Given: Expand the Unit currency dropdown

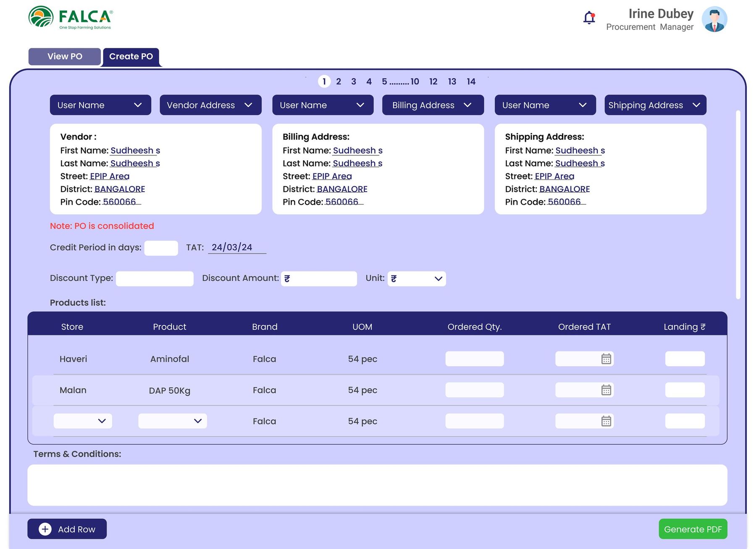Looking at the screenshot, I should tap(417, 278).
